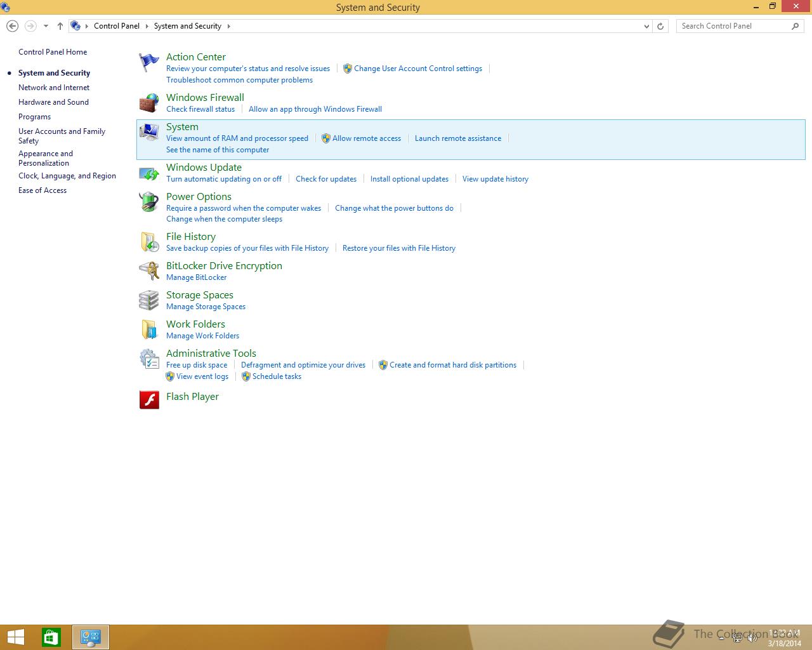This screenshot has height=650, width=812.
Task: Go to Control Panel Home
Action: (53, 52)
